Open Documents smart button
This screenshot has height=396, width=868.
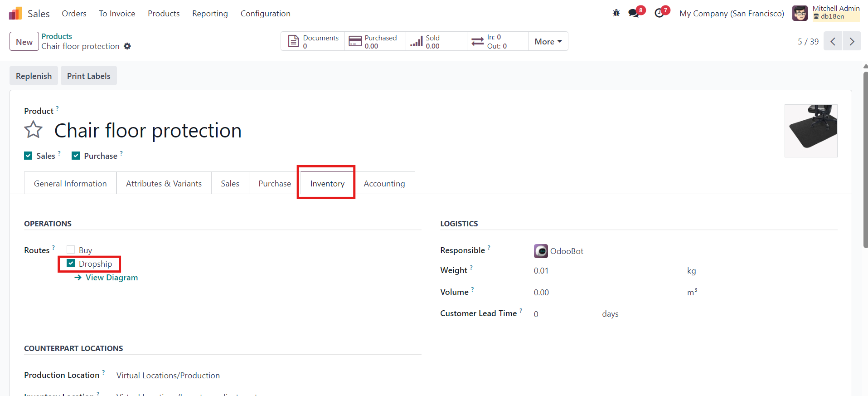click(x=313, y=41)
